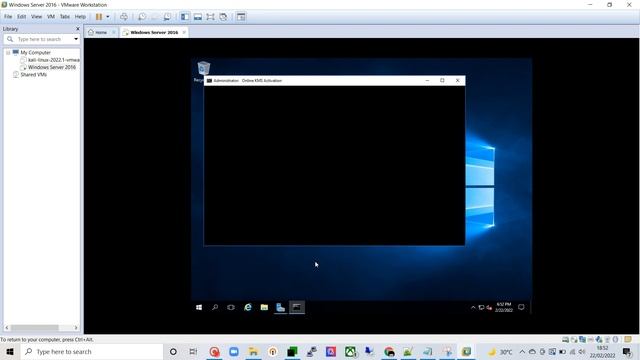Open the guest action center icon

click(521, 307)
